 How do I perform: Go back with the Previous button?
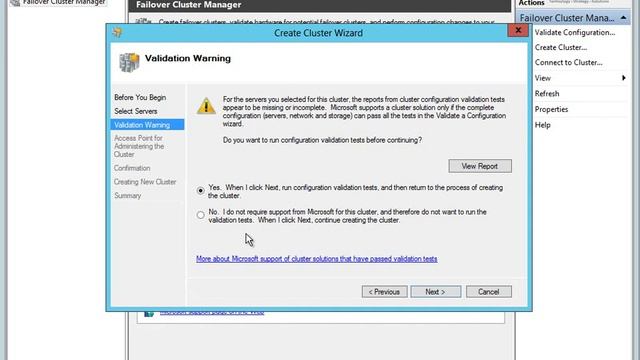point(384,292)
